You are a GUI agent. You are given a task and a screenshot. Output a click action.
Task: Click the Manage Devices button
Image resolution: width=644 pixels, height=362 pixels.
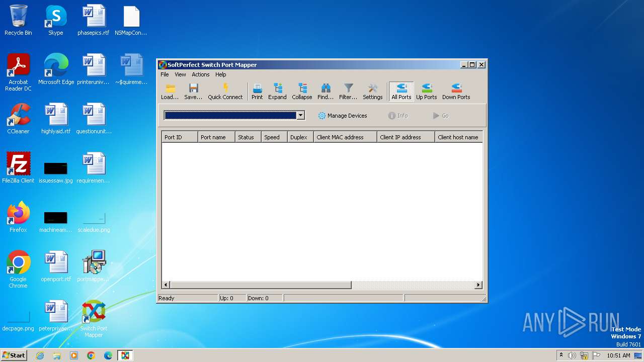click(343, 116)
